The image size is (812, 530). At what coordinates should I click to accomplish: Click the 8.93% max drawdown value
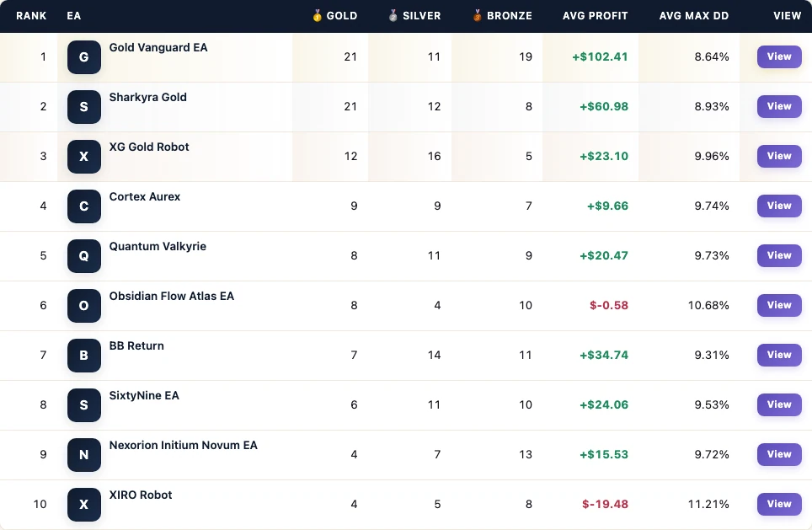click(x=712, y=107)
